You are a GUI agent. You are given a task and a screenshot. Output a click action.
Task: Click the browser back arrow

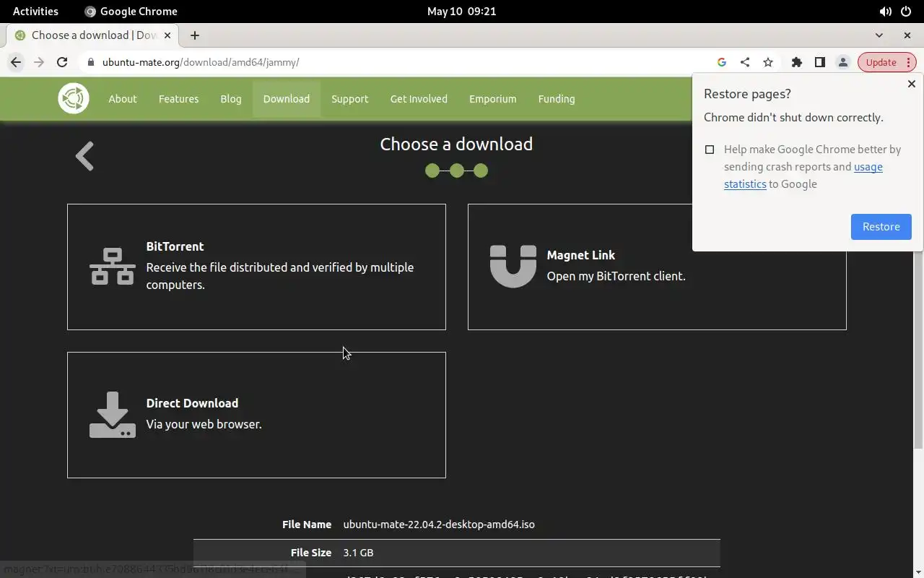[16, 62]
